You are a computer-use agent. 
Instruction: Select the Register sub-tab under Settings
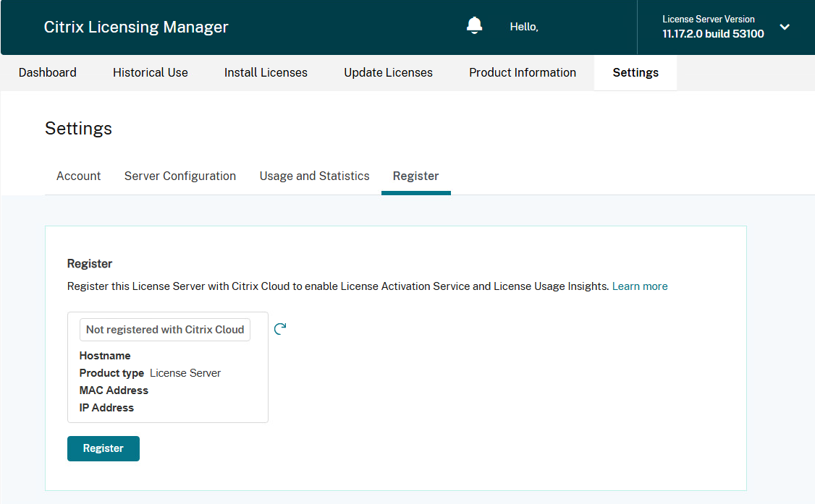[415, 176]
